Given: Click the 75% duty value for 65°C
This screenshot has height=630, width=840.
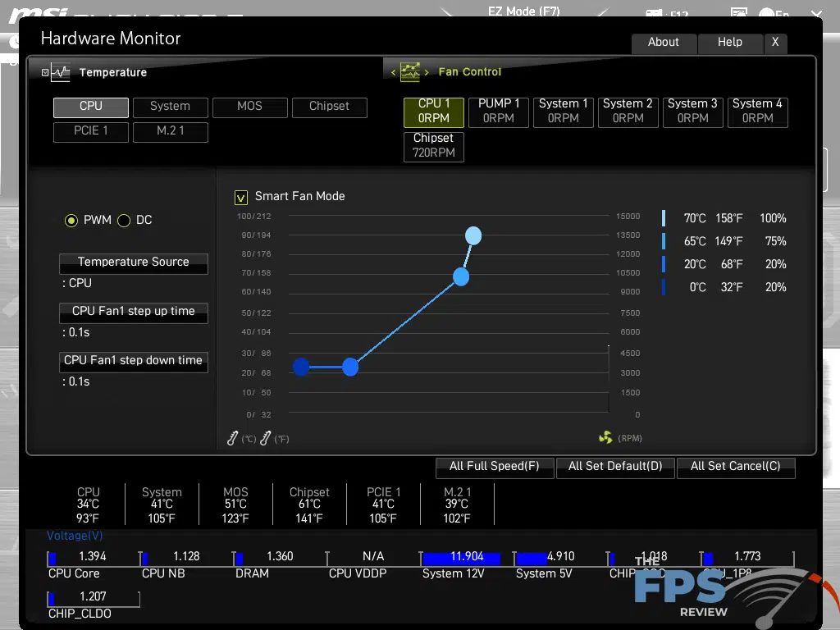Looking at the screenshot, I should coord(776,241).
